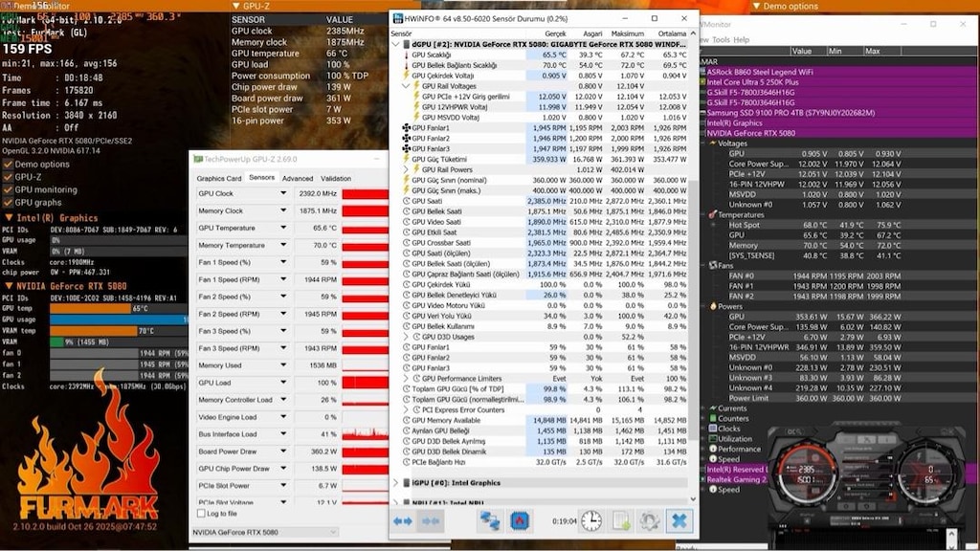Switch to GPU-Z Advanced tab

click(298, 178)
